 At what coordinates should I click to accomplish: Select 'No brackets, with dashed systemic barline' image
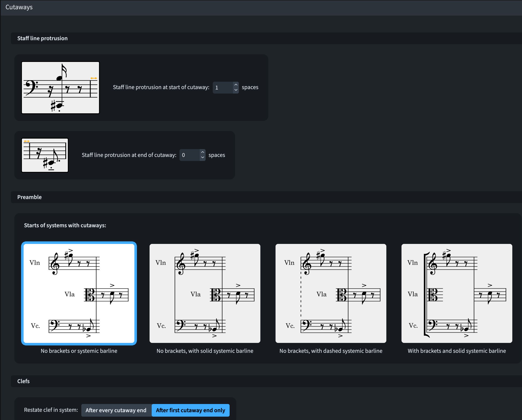(331, 293)
